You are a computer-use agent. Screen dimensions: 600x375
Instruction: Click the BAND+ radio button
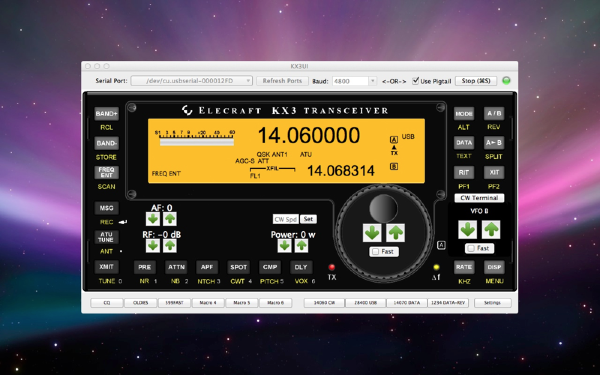tap(106, 114)
